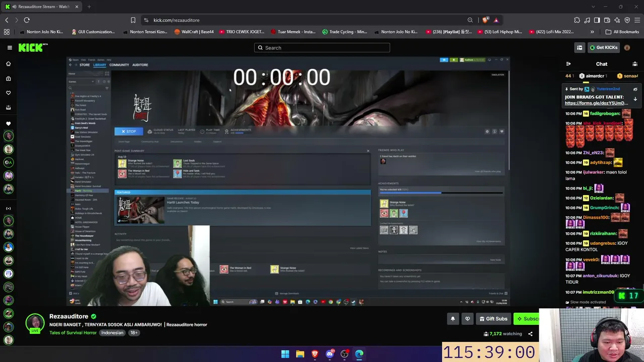Screen dimensions: 644x362
Task: Click username anton_cikurubuk in chat
Action: pyautogui.click(x=600, y=276)
